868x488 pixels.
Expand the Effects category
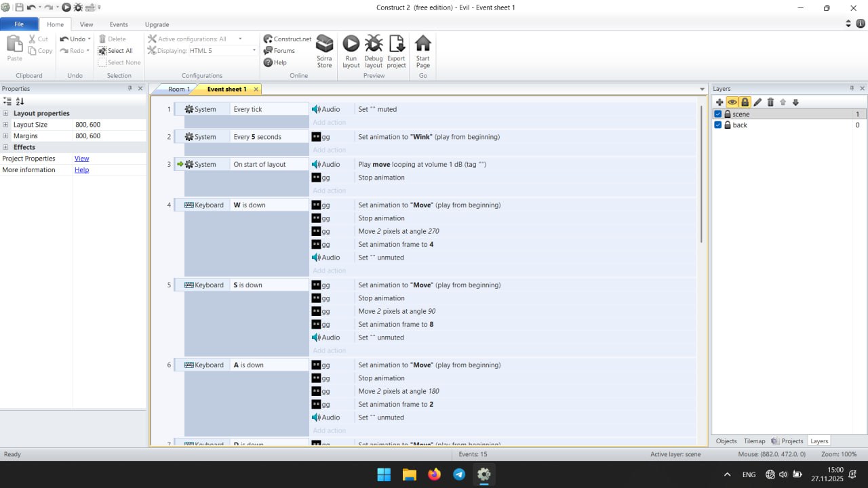pyautogui.click(x=6, y=147)
